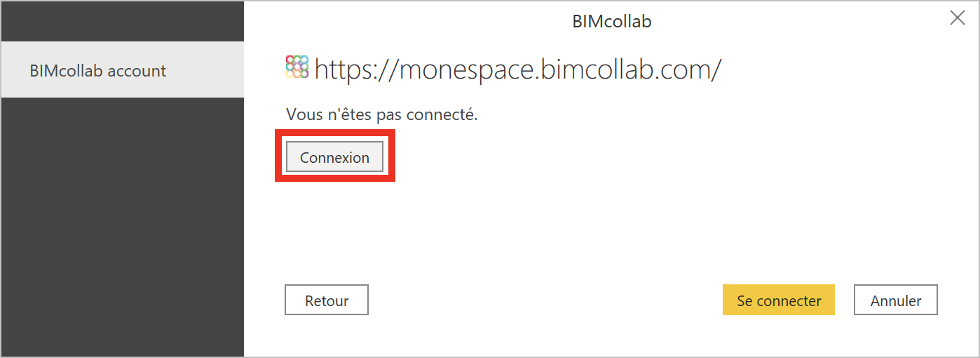Screen dimensions: 980x358
Task: Confirm with the yellow Se connecter button
Action: pos(779,300)
